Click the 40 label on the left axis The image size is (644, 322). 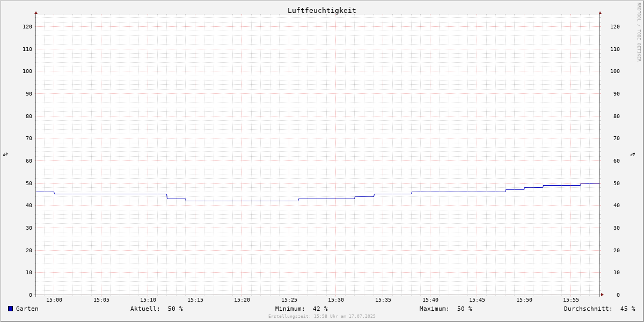[x=29, y=205]
